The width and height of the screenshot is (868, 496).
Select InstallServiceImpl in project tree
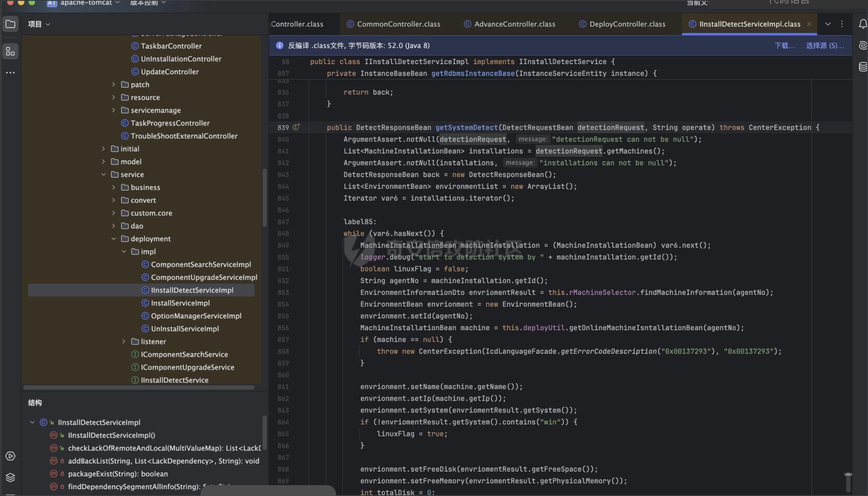click(x=180, y=303)
